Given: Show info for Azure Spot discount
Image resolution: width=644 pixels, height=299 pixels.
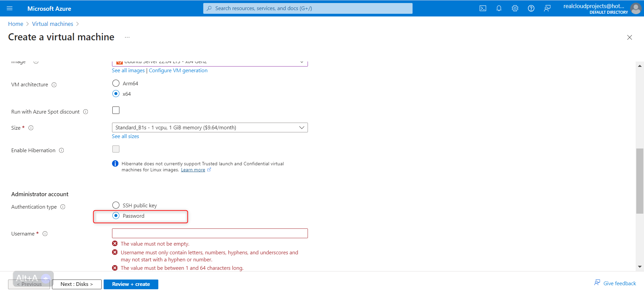Looking at the screenshot, I should [x=86, y=112].
